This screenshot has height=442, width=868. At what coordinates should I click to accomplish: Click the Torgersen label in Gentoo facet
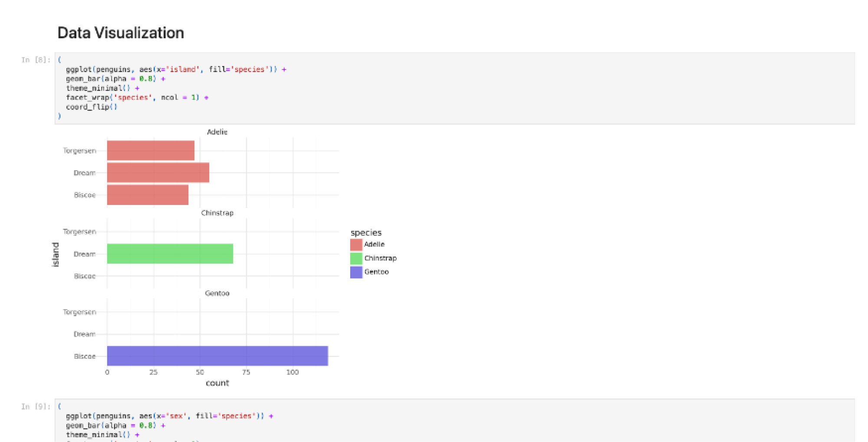coord(79,312)
